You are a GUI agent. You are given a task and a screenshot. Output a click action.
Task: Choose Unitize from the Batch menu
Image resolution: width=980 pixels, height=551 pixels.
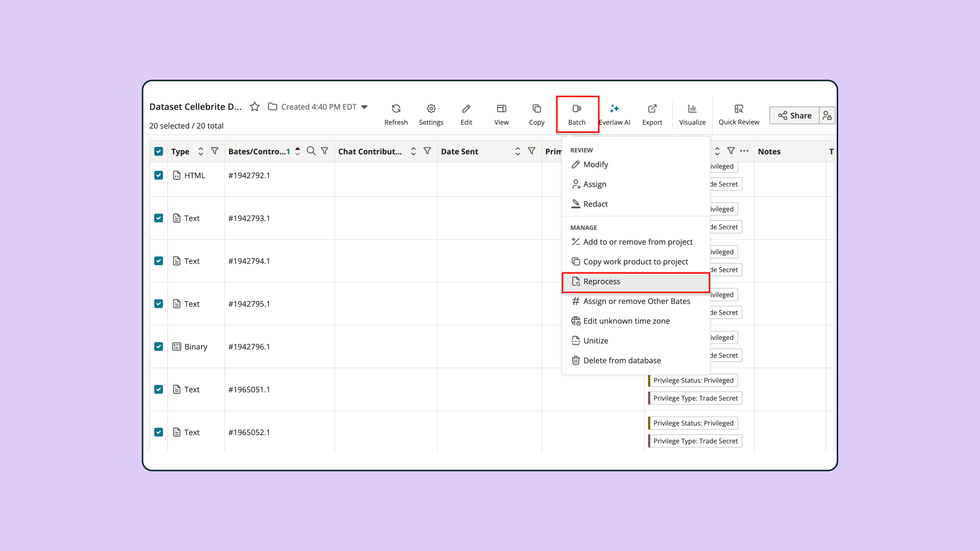click(636, 341)
